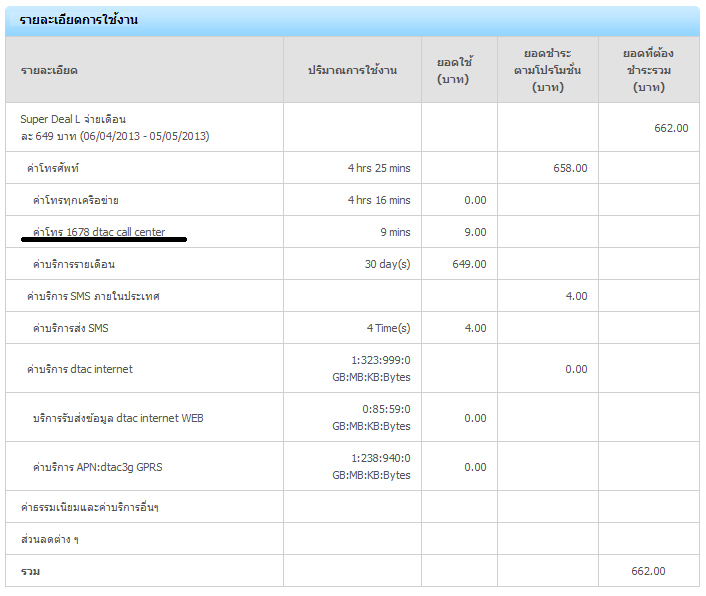The image size is (706, 596).
Task: Click the 658.00 promotion amount
Action: tap(570, 168)
